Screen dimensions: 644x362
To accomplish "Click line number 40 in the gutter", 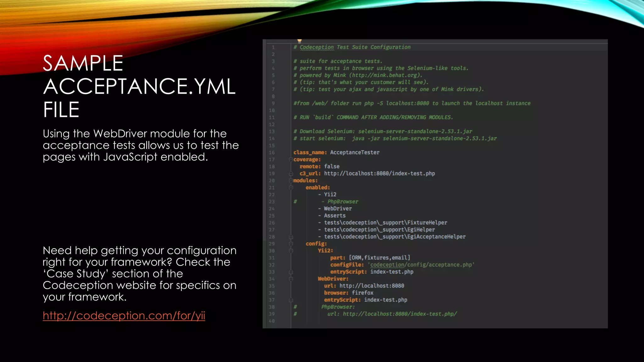I will click(x=272, y=321).
